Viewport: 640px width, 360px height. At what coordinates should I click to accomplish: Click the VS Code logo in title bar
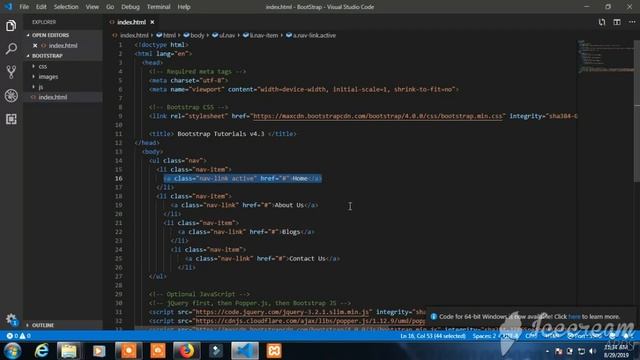click(x=8, y=7)
